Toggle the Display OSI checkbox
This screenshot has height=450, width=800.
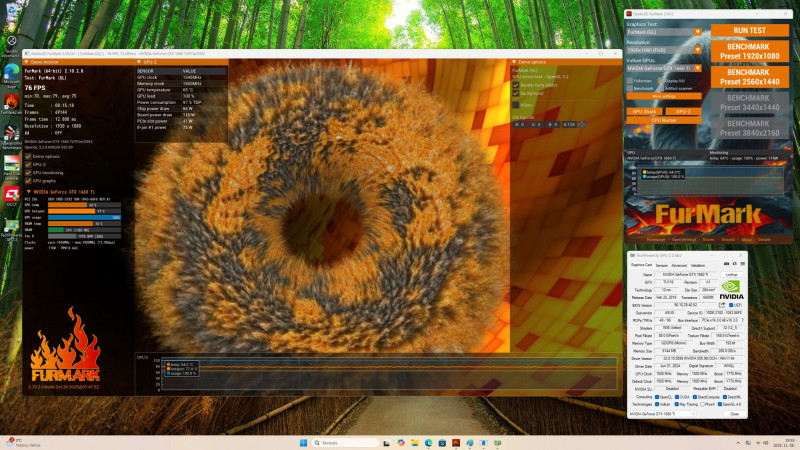point(661,81)
